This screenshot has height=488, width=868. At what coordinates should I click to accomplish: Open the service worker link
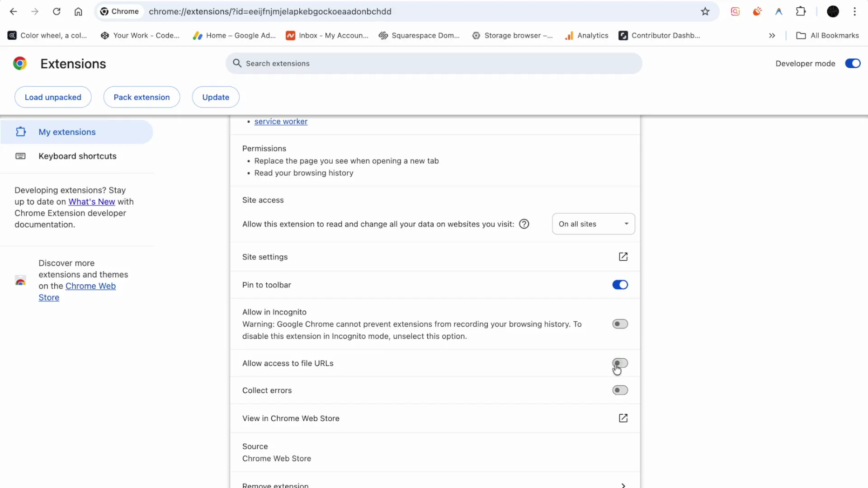[281, 121]
